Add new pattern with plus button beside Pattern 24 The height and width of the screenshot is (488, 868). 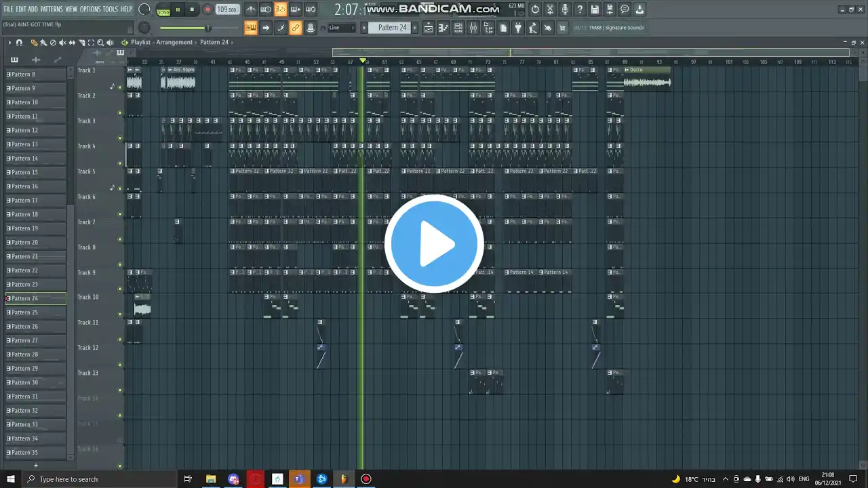(415, 28)
